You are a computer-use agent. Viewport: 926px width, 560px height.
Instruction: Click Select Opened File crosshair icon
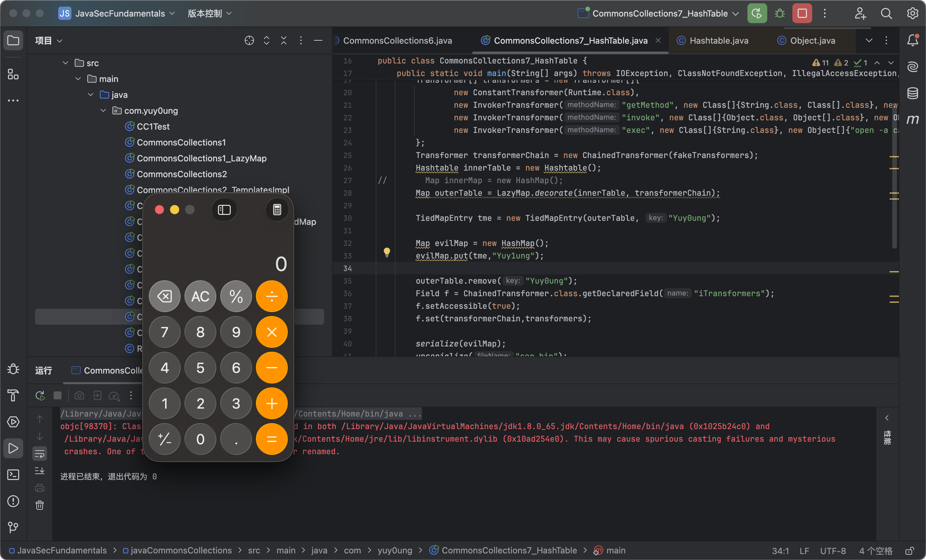pyautogui.click(x=249, y=41)
